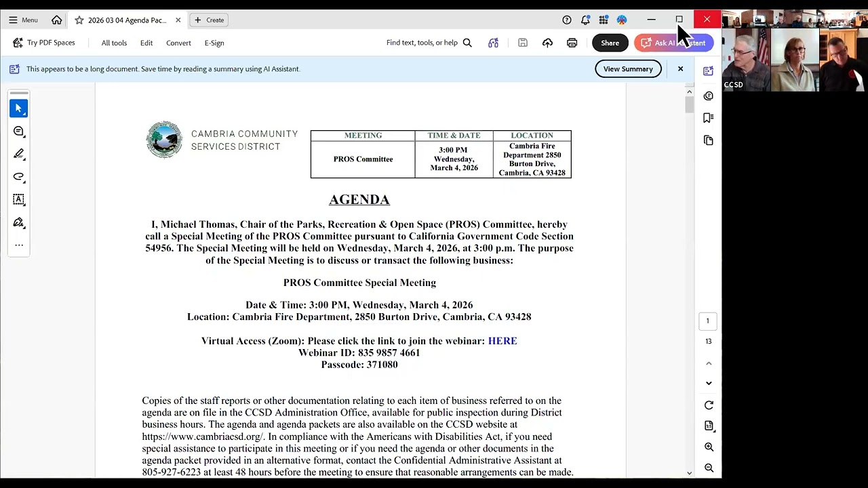Minimize the Acrobat window

pos(651,20)
